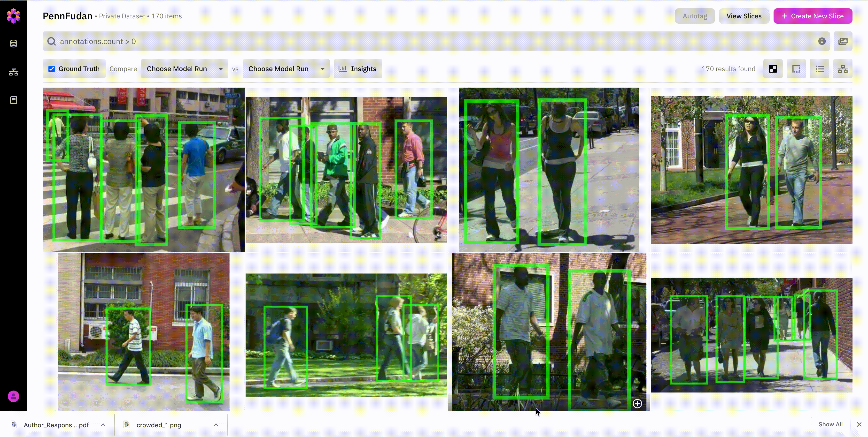Click the Autotag button

[694, 16]
